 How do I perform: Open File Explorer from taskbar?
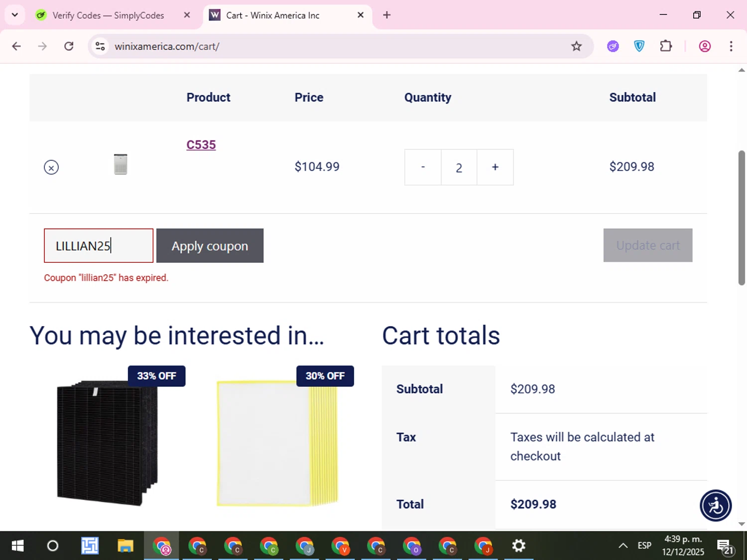pos(125,546)
